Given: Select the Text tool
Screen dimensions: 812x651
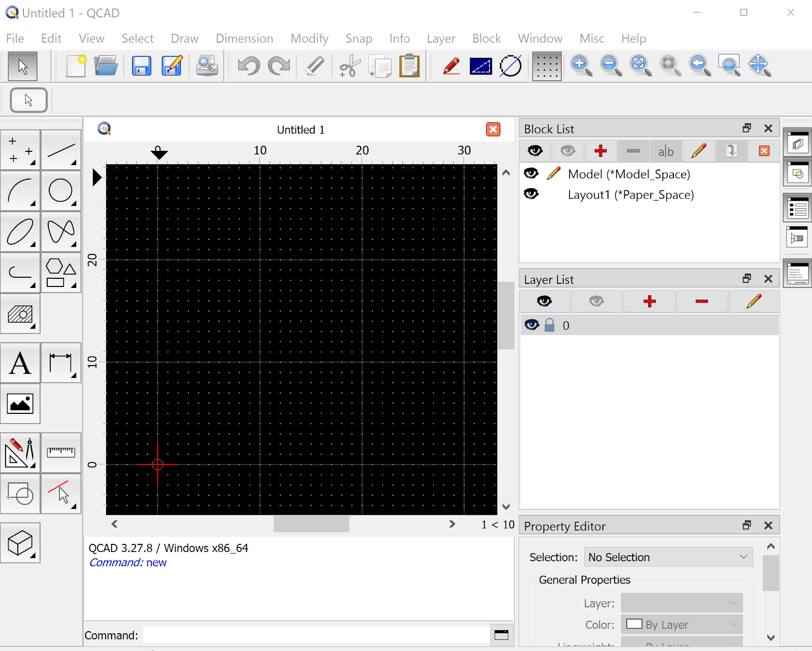Looking at the screenshot, I should tap(20, 363).
